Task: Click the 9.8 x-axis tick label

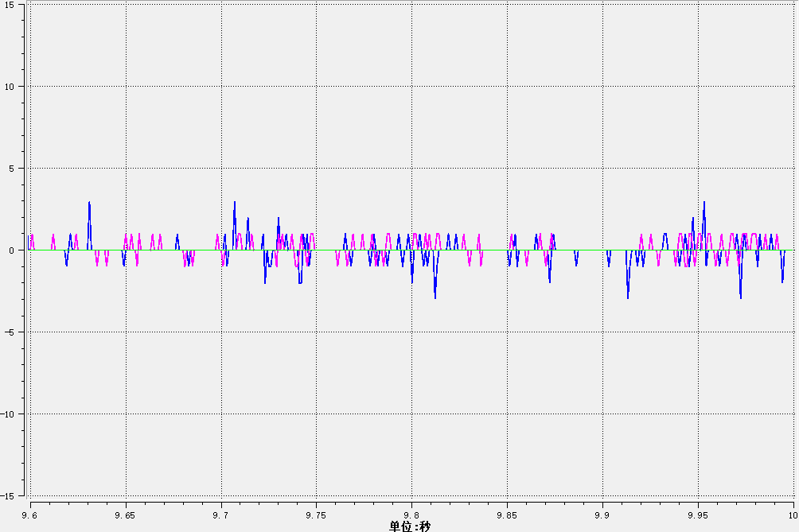Action: click(x=411, y=515)
